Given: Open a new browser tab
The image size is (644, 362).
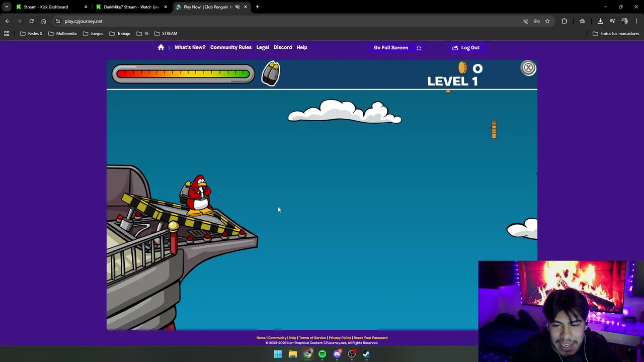Looking at the screenshot, I should [x=257, y=7].
